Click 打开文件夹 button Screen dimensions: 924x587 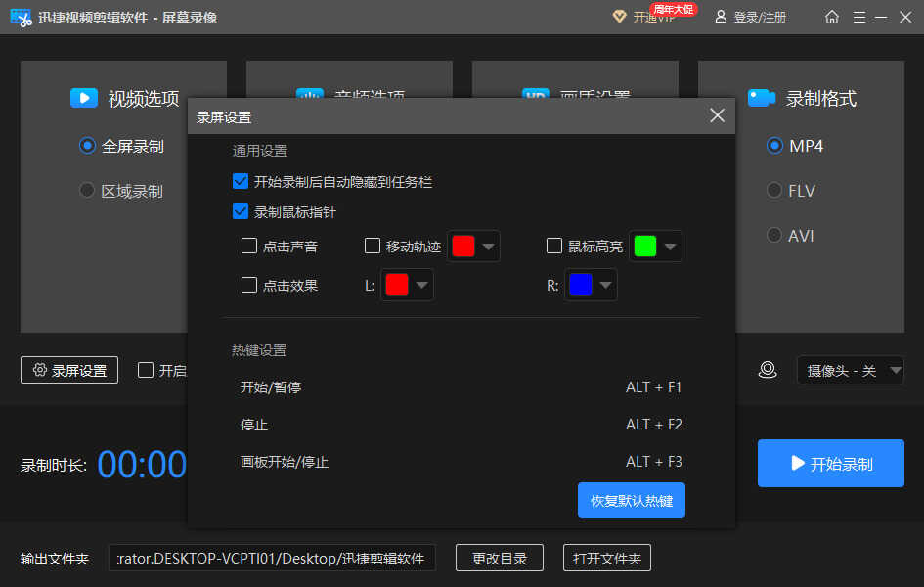pos(607,558)
